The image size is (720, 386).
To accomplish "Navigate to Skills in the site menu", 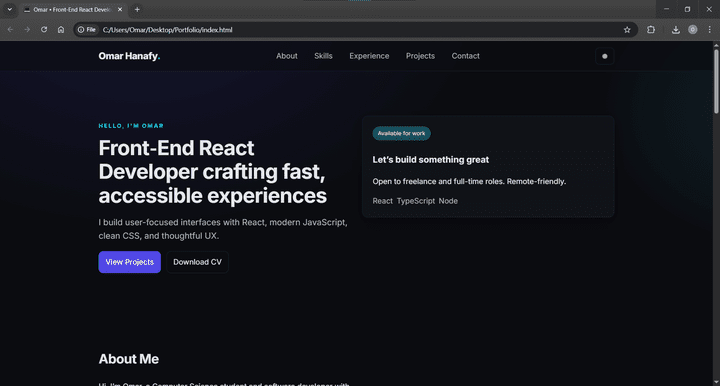I will coord(323,56).
